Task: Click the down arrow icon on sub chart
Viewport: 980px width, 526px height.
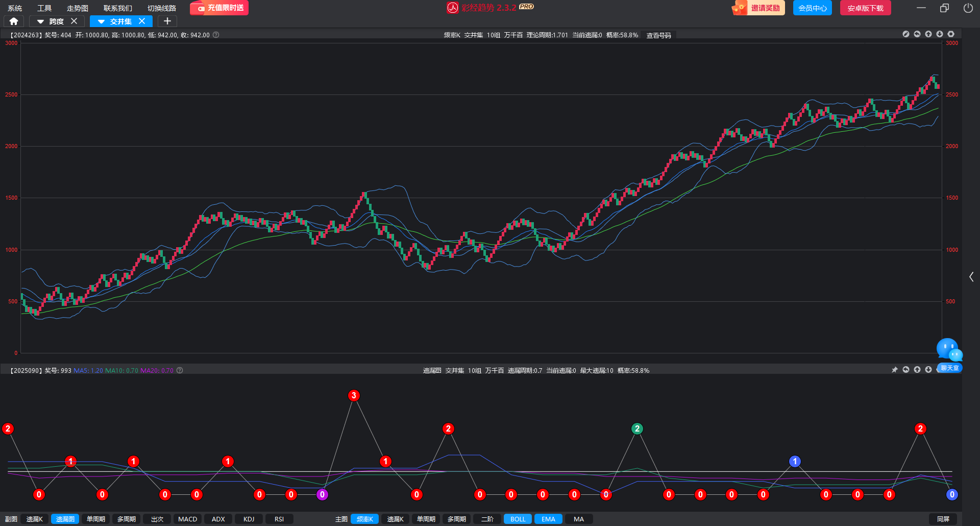Action: point(928,370)
